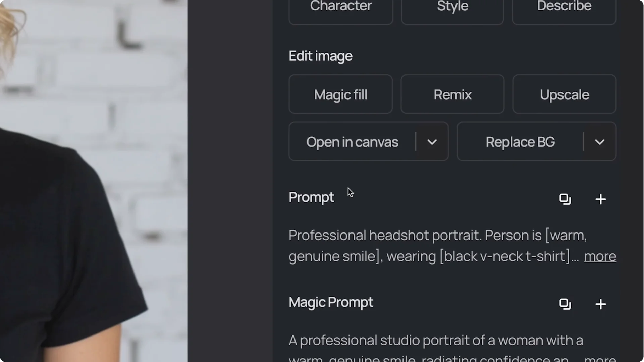Screen dimensions: 644x362
Task: Replace the image background
Action: pos(520,142)
